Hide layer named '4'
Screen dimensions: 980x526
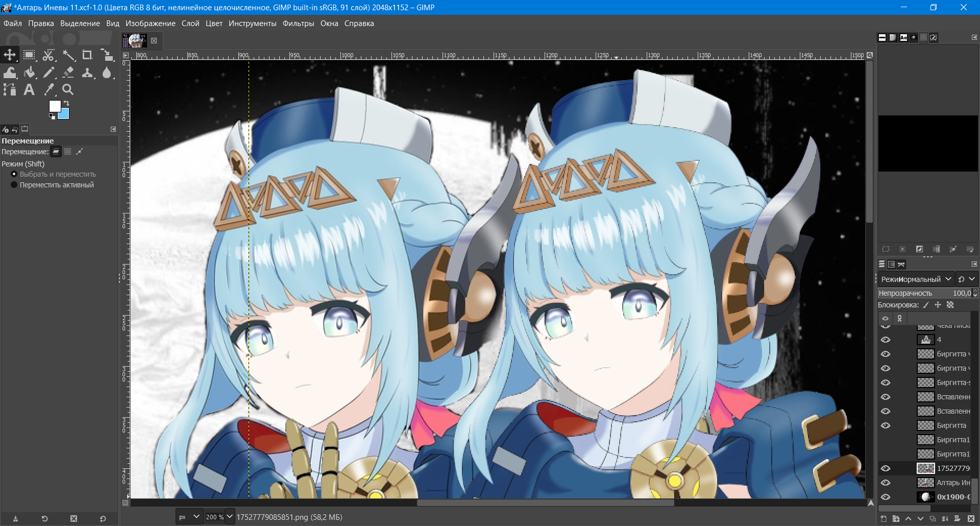coord(886,340)
